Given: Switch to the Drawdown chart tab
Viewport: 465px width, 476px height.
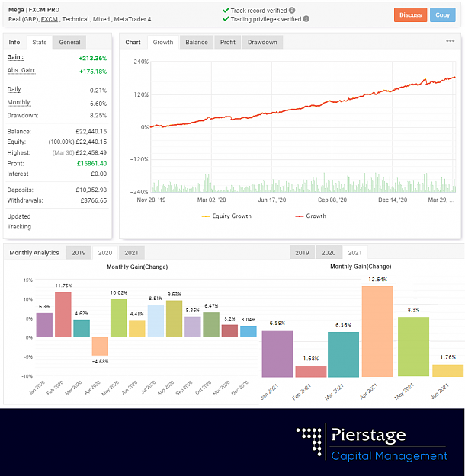Looking at the screenshot, I should pyautogui.click(x=262, y=42).
